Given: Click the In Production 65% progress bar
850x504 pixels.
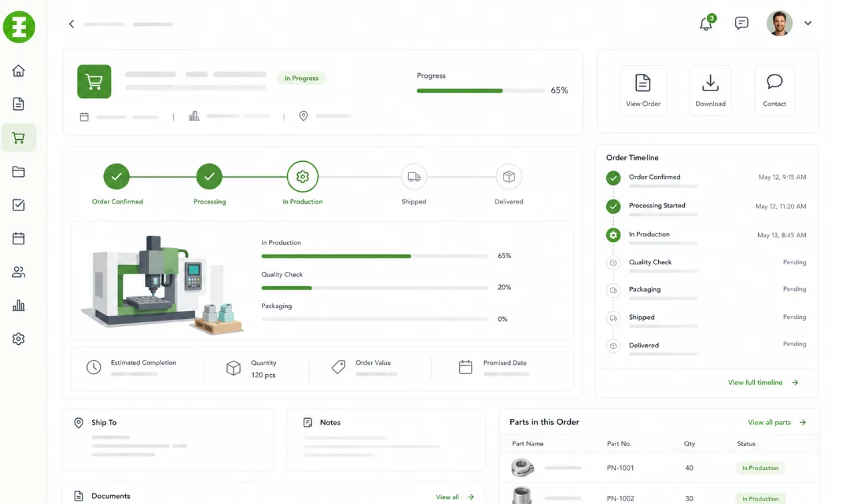Looking at the screenshot, I should (x=375, y=256).
